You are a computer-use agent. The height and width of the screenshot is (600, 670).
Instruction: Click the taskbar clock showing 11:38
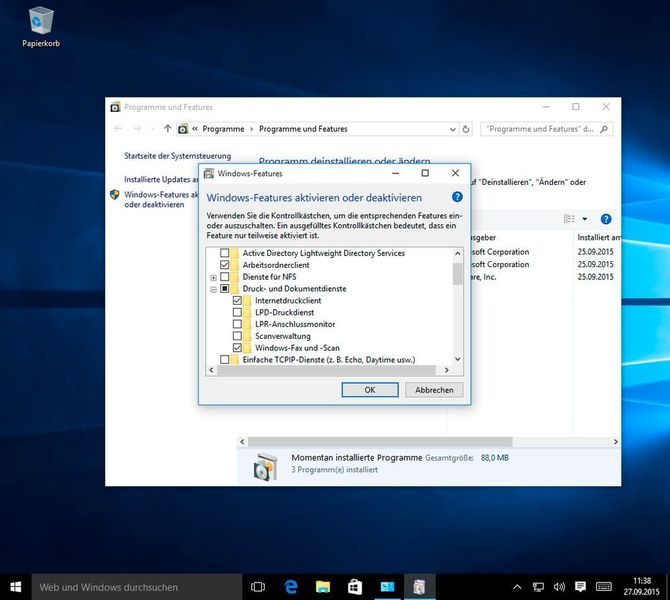pos(641,586)
